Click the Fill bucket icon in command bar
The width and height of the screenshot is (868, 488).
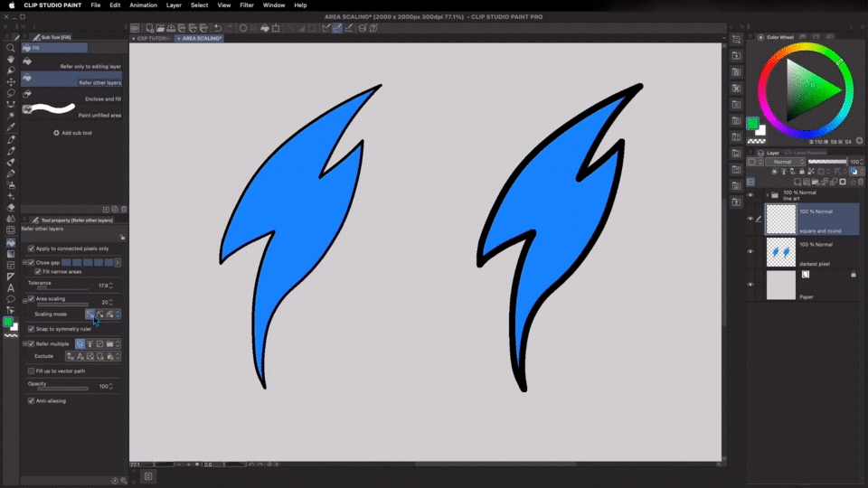(265, 28)
